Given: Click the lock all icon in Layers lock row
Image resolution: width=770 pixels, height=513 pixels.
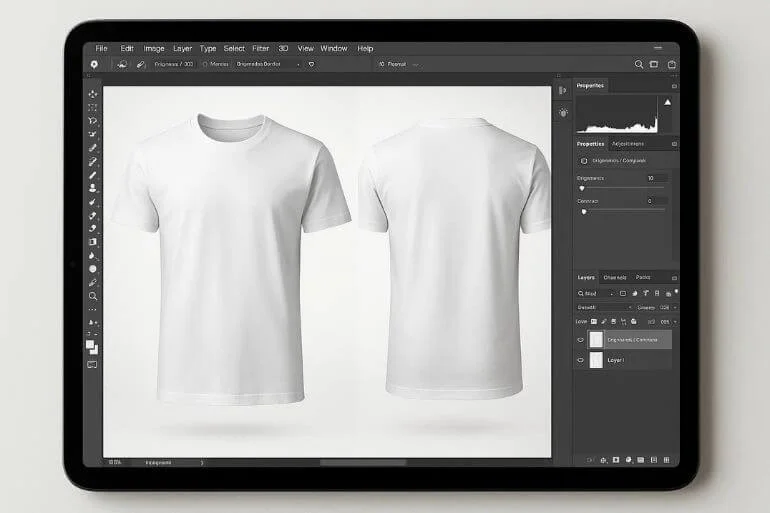Looking at the screenshot, I should point(633,322).
